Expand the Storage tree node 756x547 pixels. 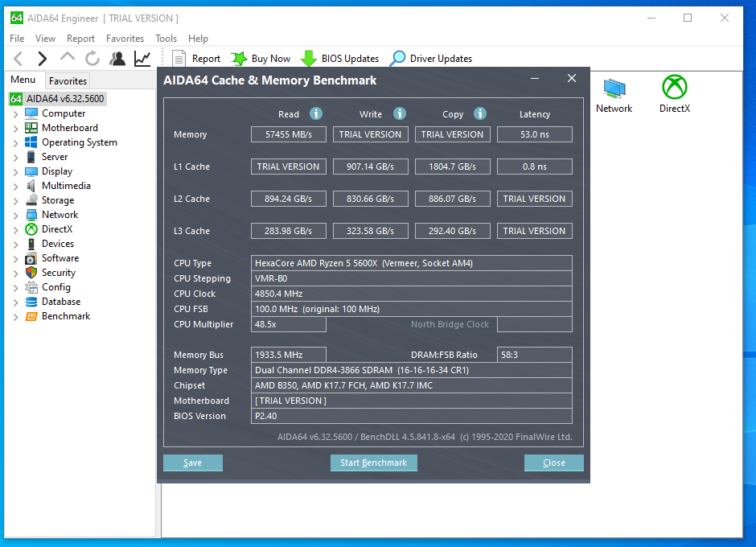pyautogui.click(x=15, y=201)
